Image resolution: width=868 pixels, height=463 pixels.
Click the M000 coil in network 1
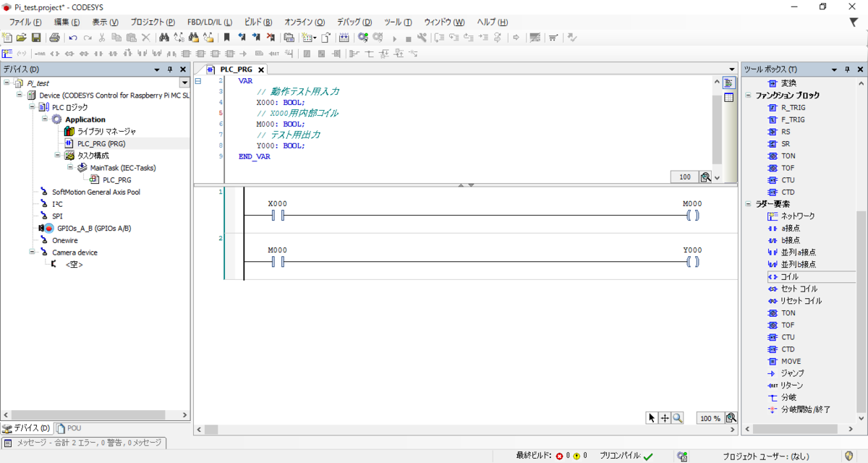click(693, 216)
